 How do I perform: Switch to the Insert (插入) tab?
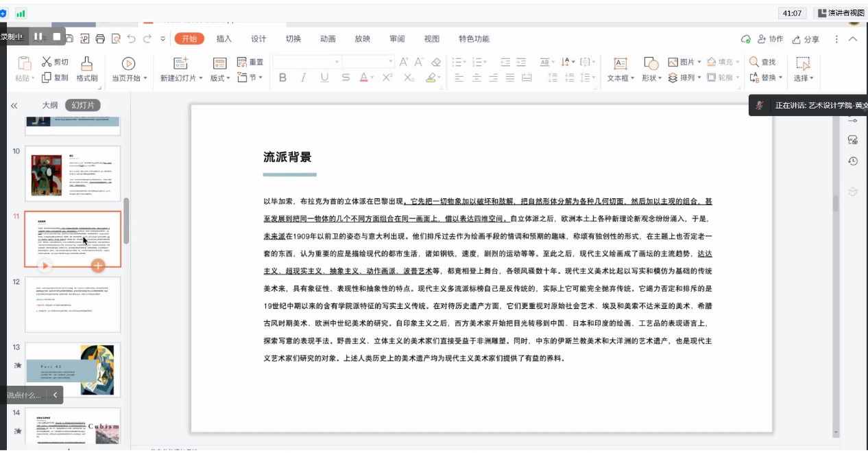click(224, 39)
